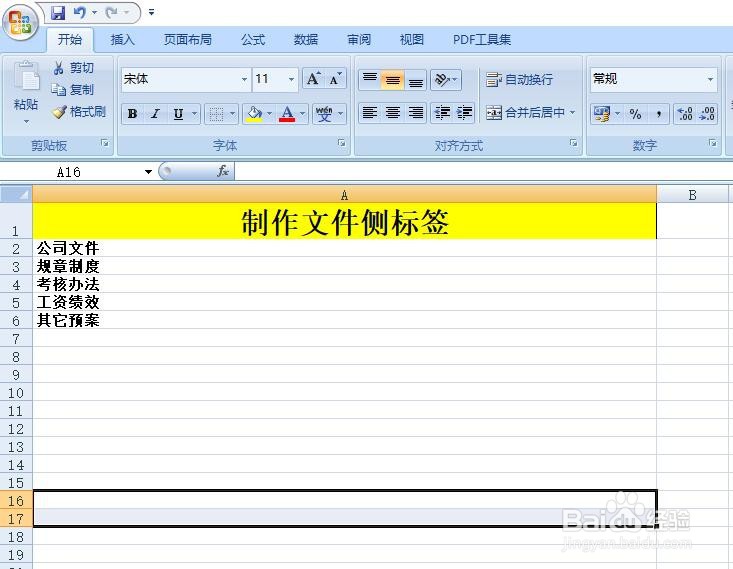Image resolution: width=733 pixels, height=569 pixels.
Task: Toggle middle vertical alignment
Action: 393,79
